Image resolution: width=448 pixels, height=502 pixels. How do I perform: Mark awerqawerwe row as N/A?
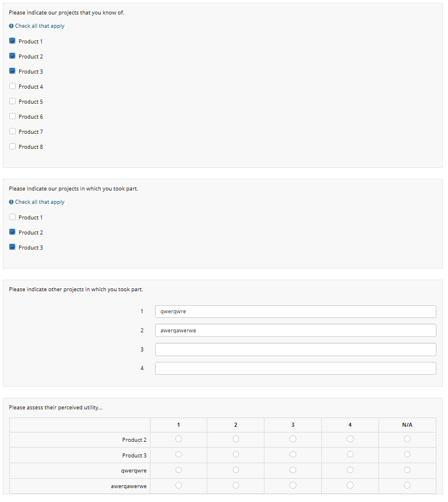[407, 486]
